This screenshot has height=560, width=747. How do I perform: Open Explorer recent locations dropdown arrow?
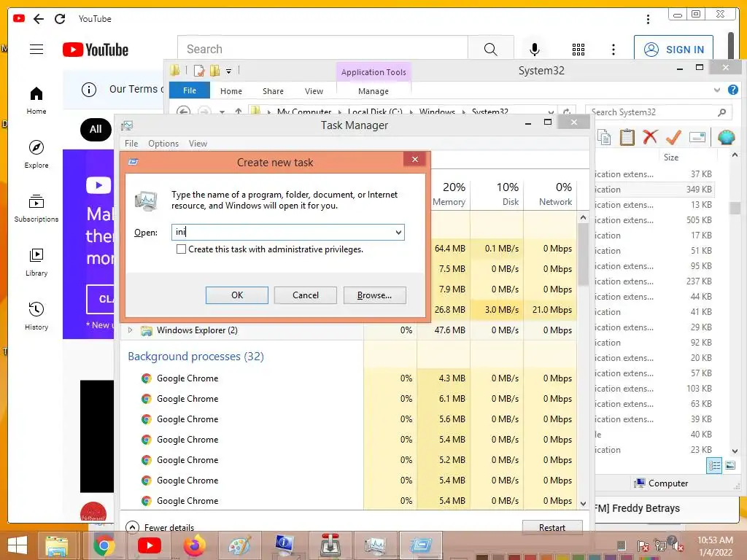tap(222, 112)
